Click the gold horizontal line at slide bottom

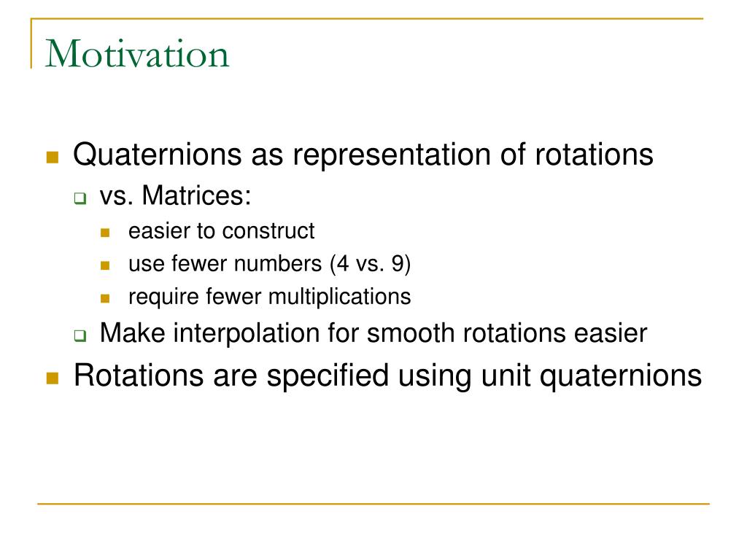point(373,503)
